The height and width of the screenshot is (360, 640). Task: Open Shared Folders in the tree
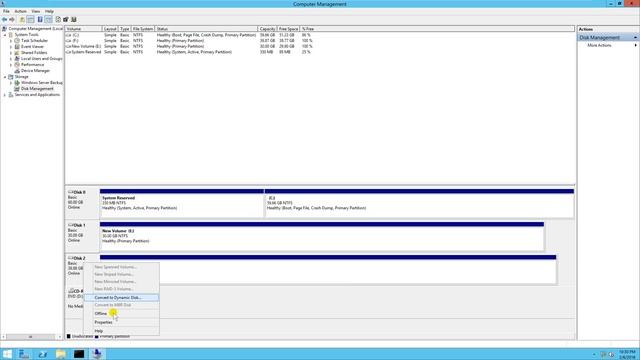tap(34, 53)
